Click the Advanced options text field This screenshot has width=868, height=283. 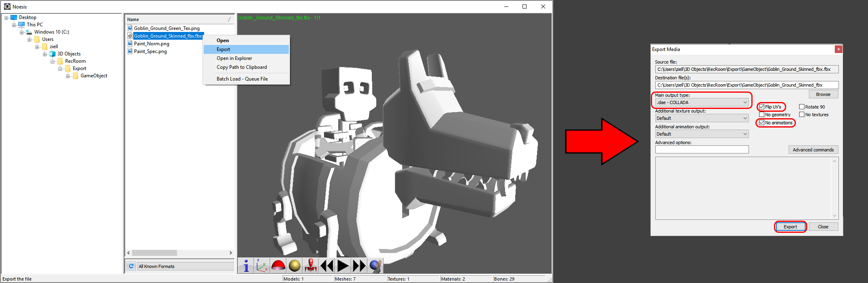point(702,150)
